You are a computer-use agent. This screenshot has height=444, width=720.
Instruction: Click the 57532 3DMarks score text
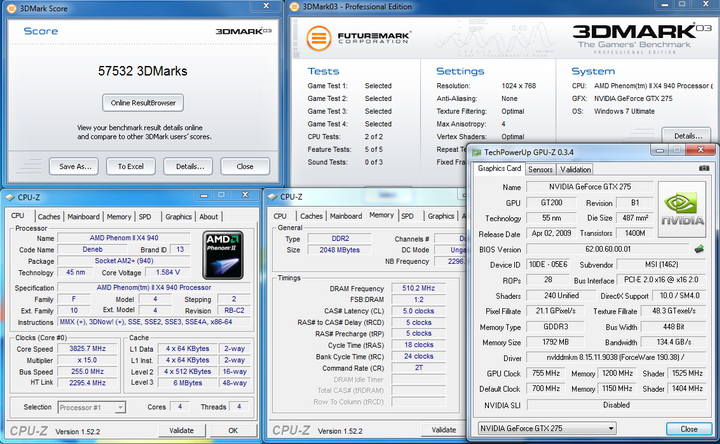(142, 71)
